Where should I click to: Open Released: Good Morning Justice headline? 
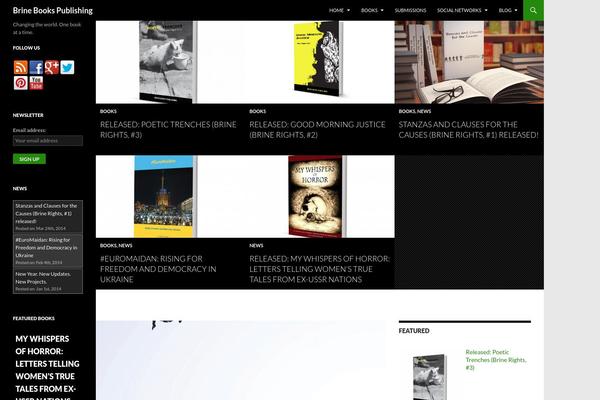click(x=317, y=129)
